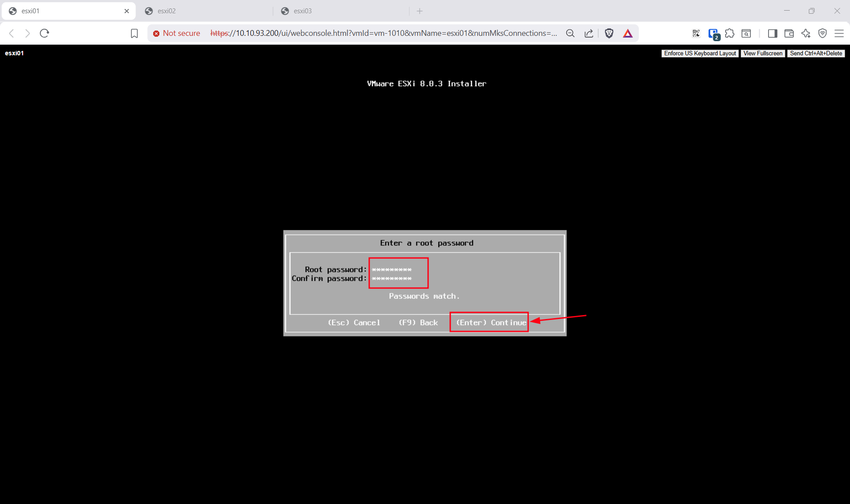
Task: Click the address bar URL
Action: 383,33
